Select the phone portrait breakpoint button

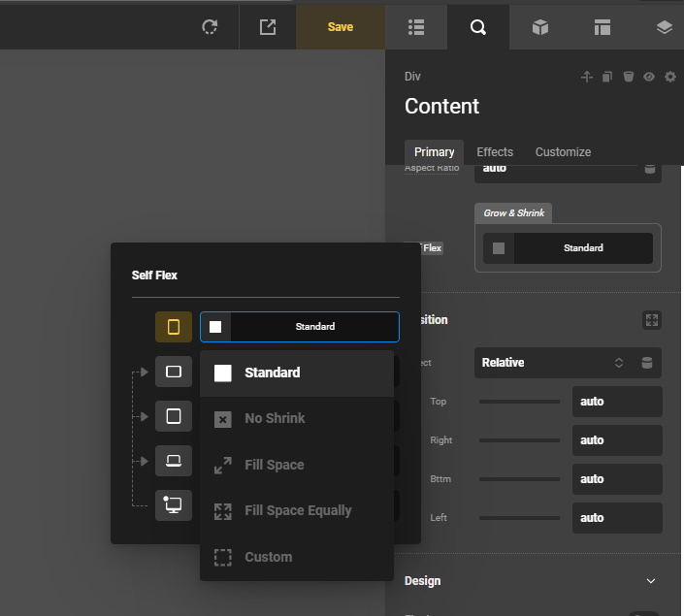click(x=174, y=327)
